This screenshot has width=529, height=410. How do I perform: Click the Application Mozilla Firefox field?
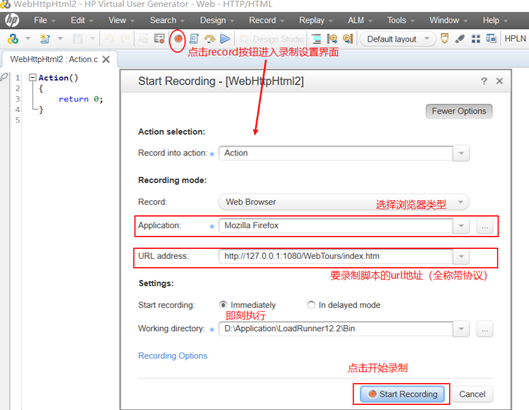336,225
